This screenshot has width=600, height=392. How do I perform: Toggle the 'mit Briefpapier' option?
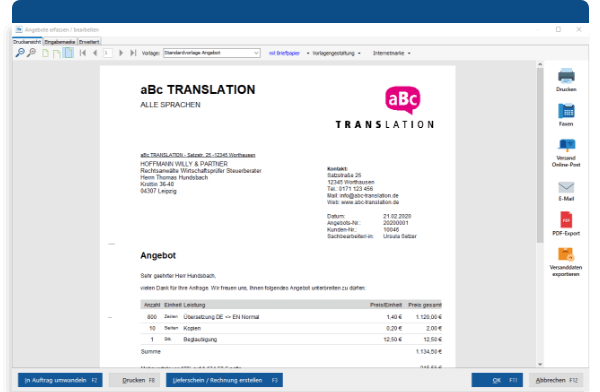tap(284, 53)
